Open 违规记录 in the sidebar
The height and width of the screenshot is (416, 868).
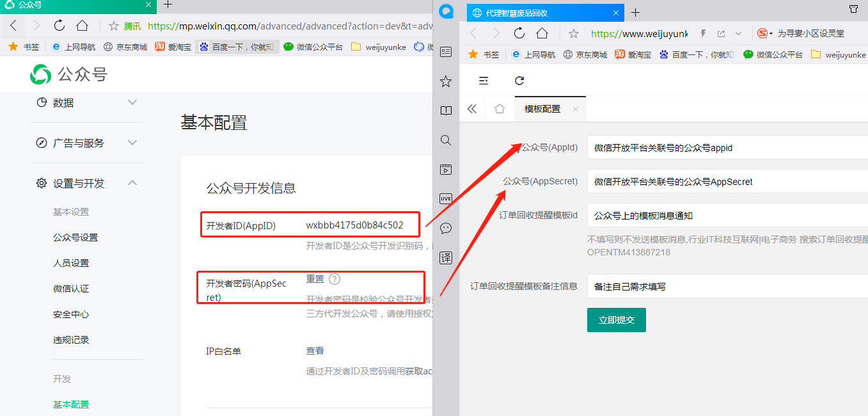point(71,340)
